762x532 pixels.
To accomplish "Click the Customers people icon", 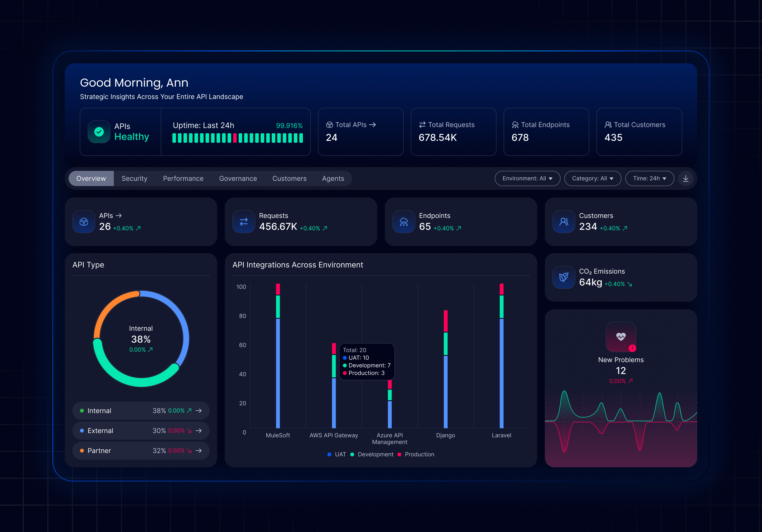I will pos(564,222).
